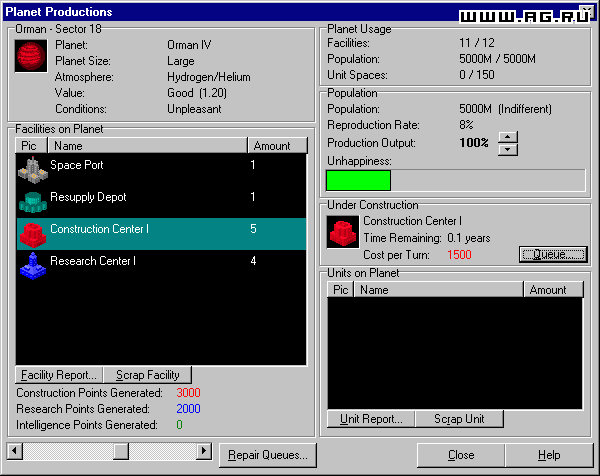This screenshot has height=476, width=600.
Task: Click the blue Research Center I icon
Action: 33,266
